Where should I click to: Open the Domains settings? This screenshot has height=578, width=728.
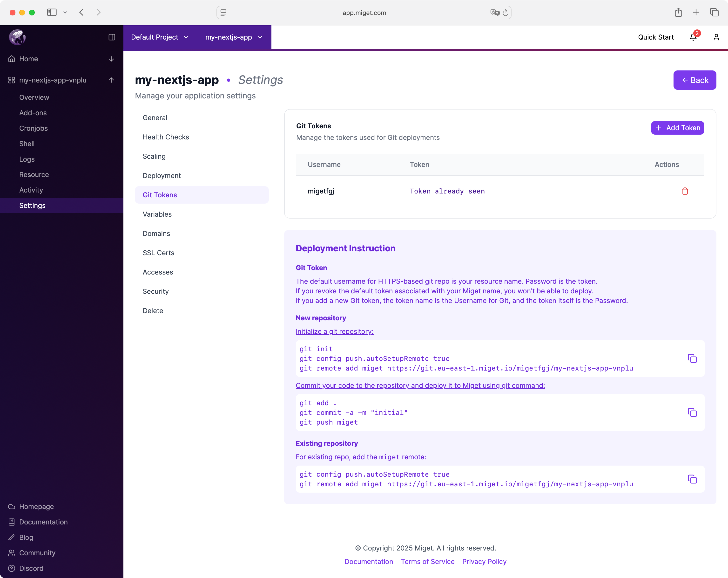[x=202, y=234]
